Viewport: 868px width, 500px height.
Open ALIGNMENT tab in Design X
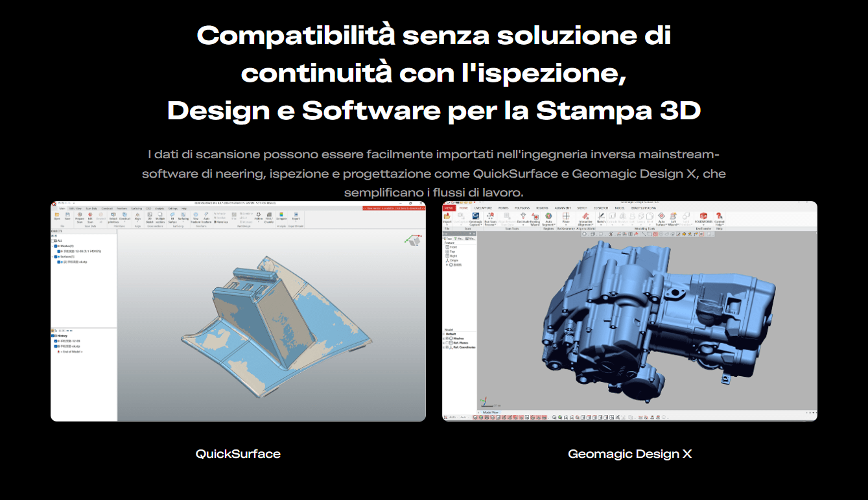click(x=563, y=208)
